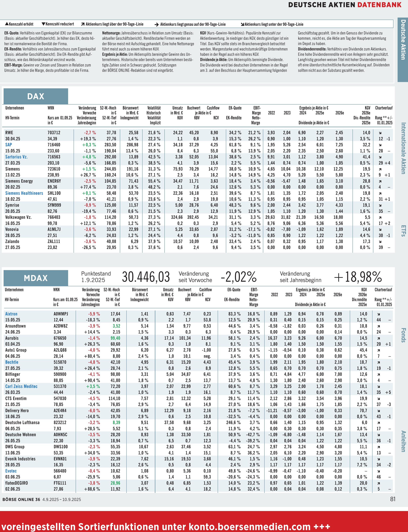
Task: Open the Aixtron company link
Action: tap(11, 314)
